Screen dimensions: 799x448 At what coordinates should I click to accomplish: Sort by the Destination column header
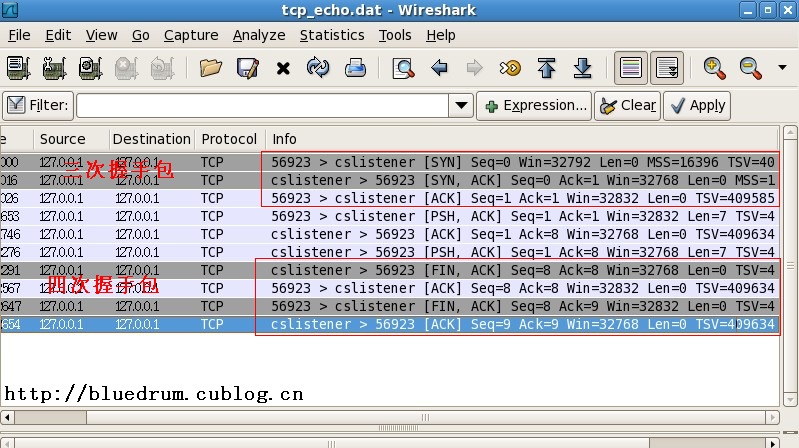pos(152,139)
